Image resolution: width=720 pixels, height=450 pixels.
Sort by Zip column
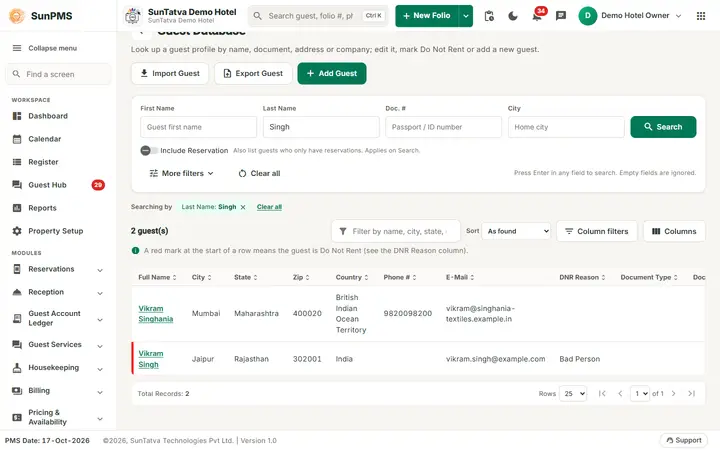coord(301,277)
